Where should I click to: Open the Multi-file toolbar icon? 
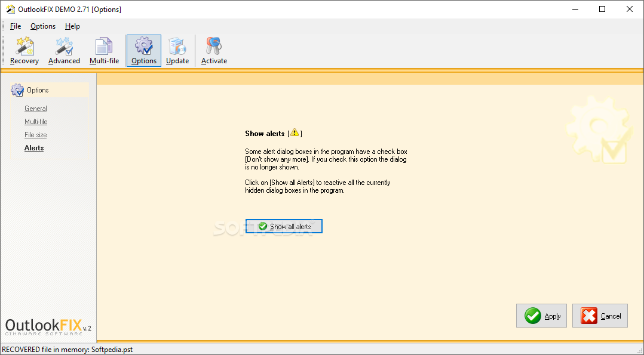tap(105, 51)
